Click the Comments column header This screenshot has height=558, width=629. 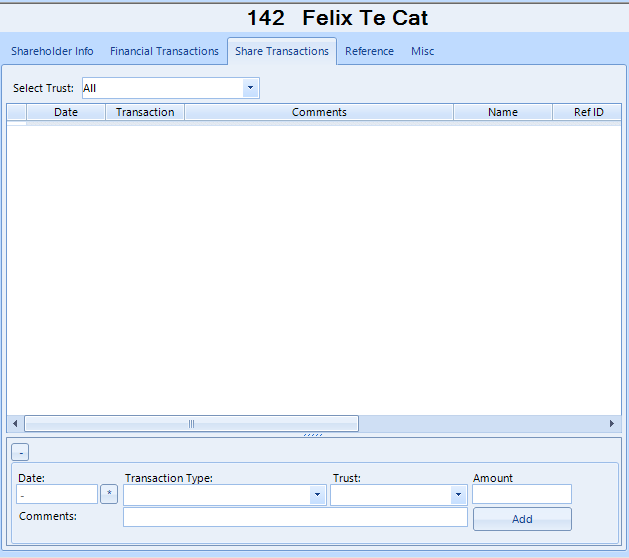[319, 112]
